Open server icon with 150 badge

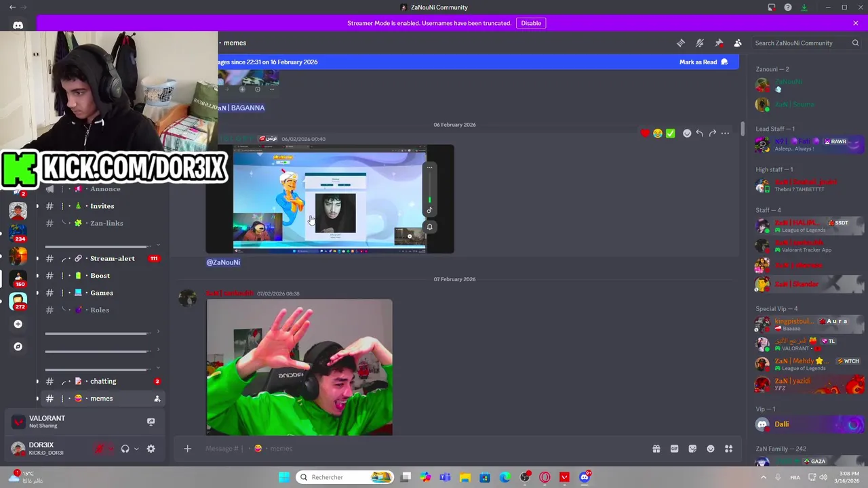point(18,277)
